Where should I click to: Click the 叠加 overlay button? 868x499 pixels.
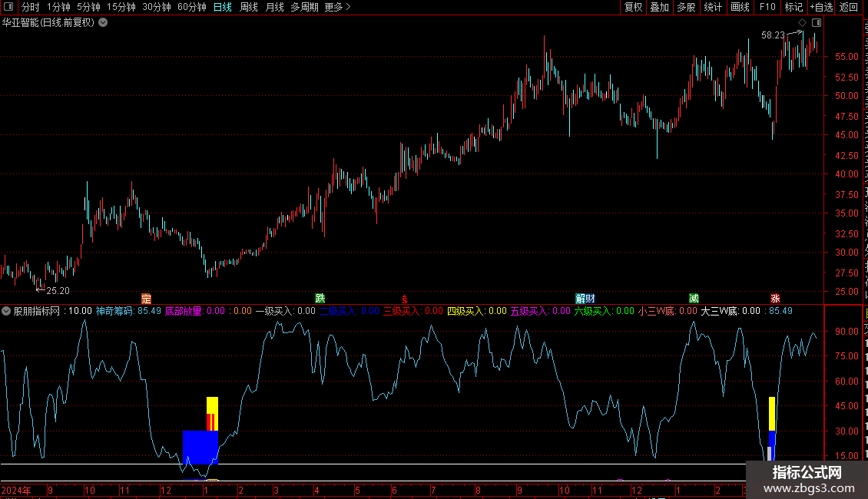pyautogui.click(x=659, y=7)
